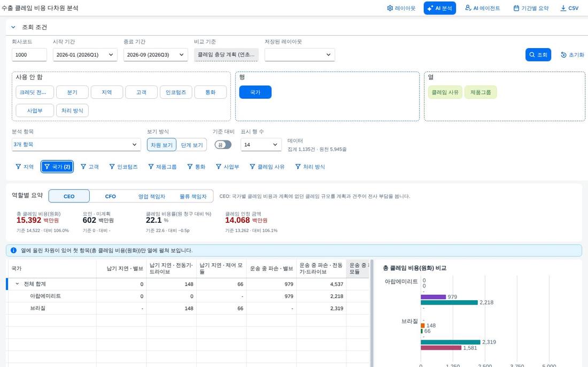Switch to 물류 책임자 tab
The image size is (588, 367).
193,196
